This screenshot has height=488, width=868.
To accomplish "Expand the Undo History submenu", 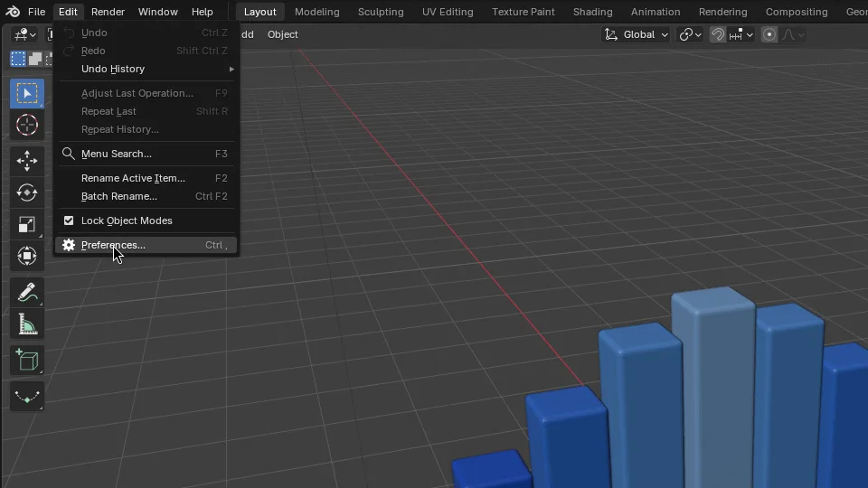I will tap(146, 69).
